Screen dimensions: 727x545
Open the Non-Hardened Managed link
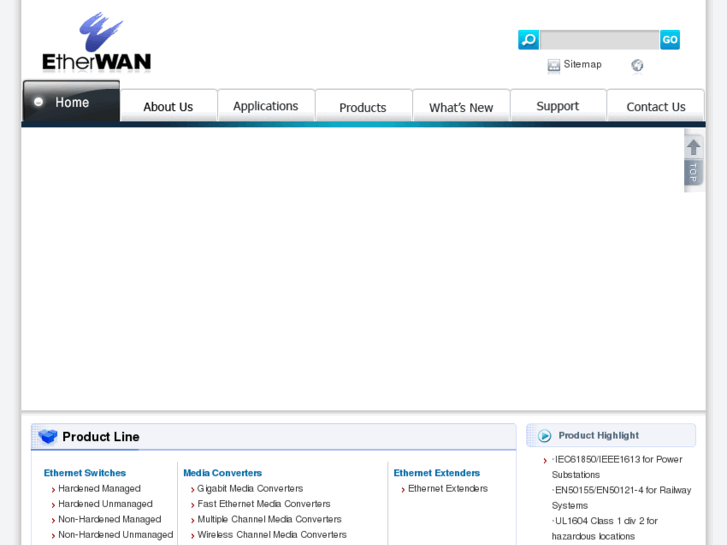(x=109, y=519)
